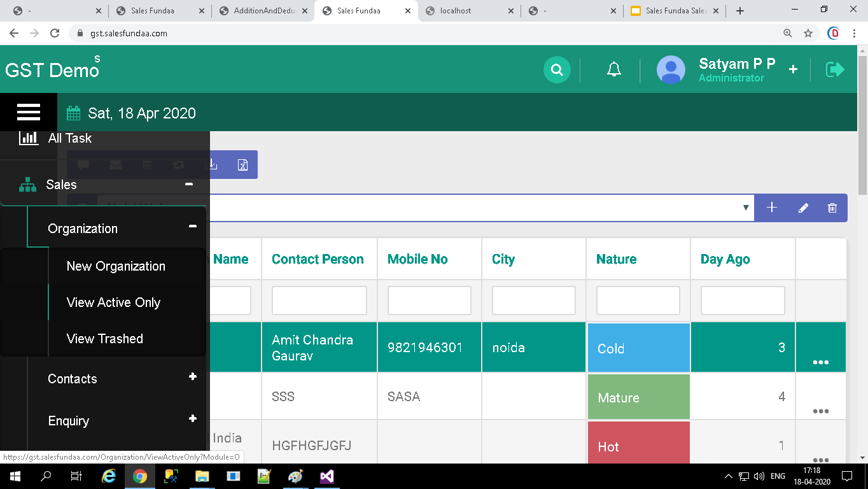
Task: Open the filter dropdown arrow above the table
Action: coord(746,208)
